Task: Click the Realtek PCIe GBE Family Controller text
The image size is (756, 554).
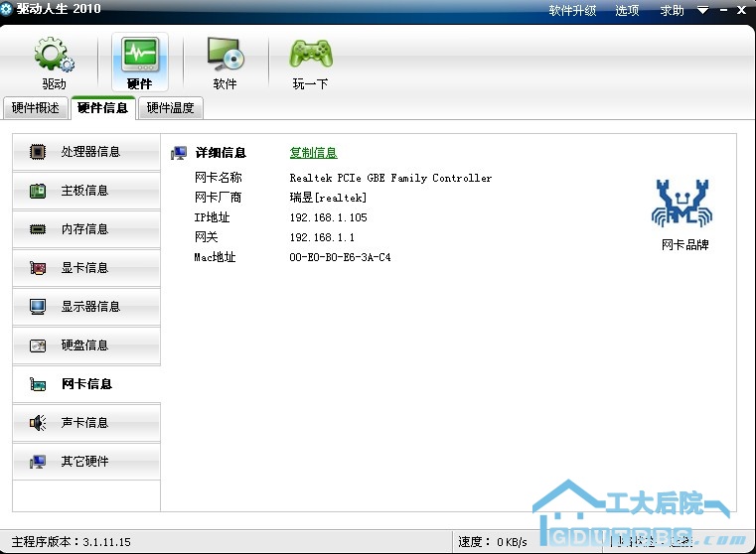Action: 390,179
